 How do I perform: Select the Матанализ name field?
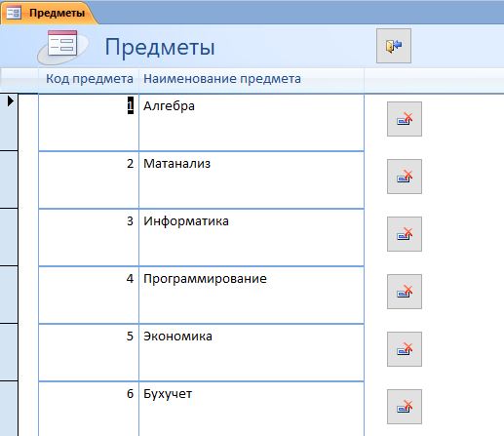pos(252,179)
